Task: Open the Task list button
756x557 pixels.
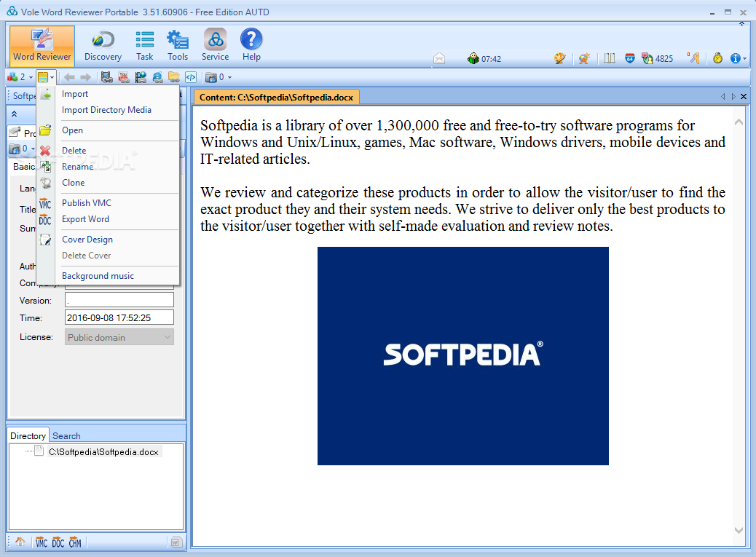Action: click(x=144, y=45)
